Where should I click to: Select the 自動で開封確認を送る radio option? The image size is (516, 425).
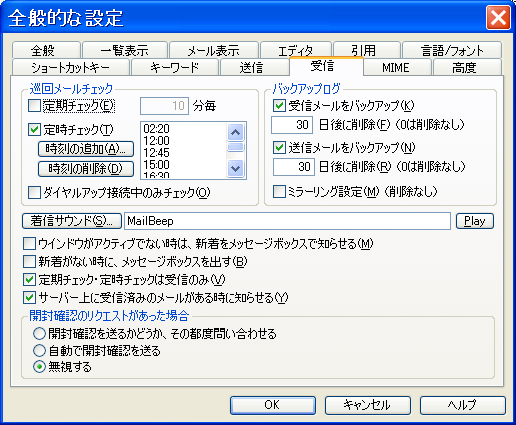click(39, 350)
